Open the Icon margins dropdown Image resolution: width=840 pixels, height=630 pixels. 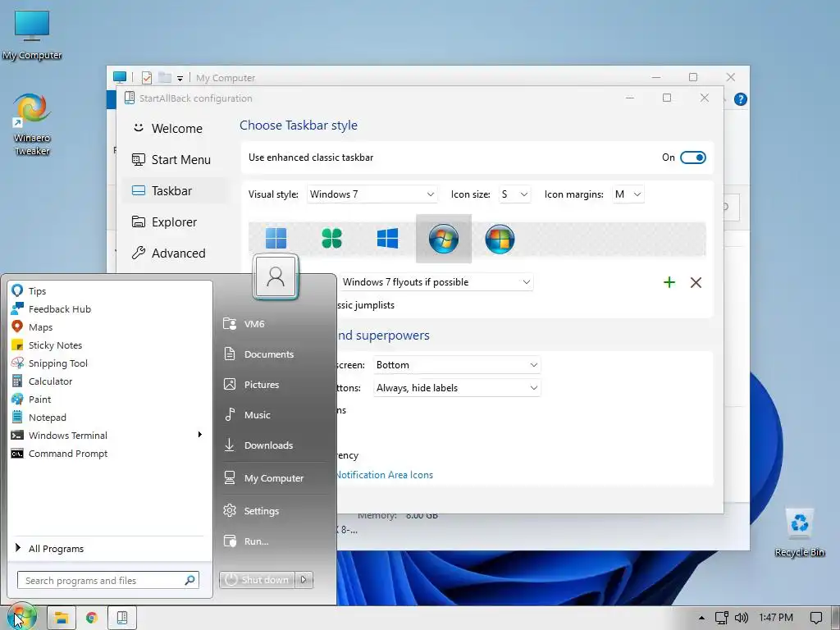coord(628,194)
